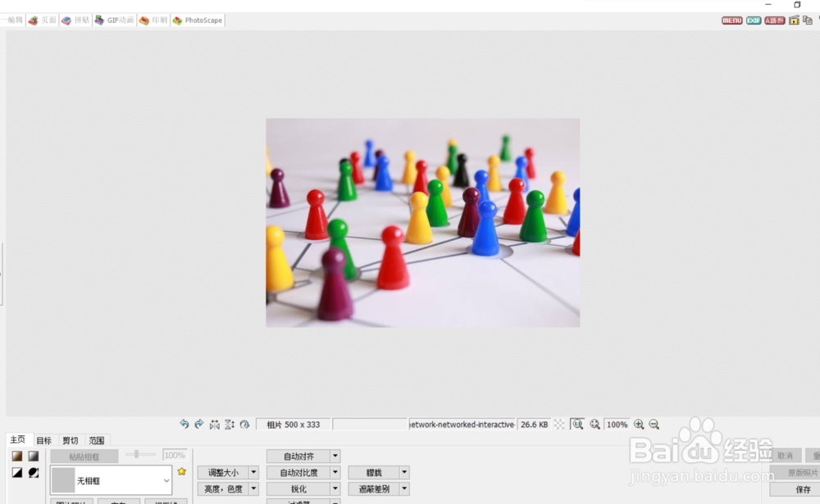Viewport: 820px width, 504px height.
Task: Click the language selection icon
Action: pyautogui.click(x=775, y=20)
